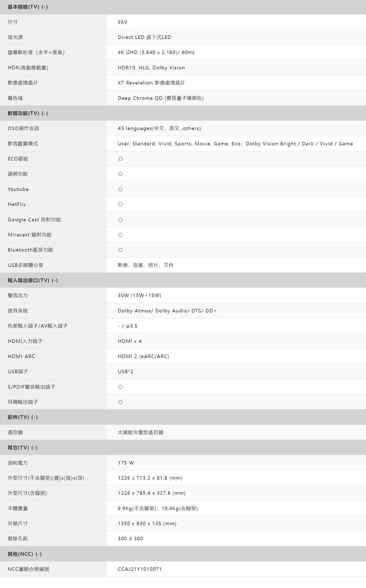This screenshot has height=588, width=366.
Task: Select the 消耗電力 label
Action: pyautogui.click(x=17, y=463)
